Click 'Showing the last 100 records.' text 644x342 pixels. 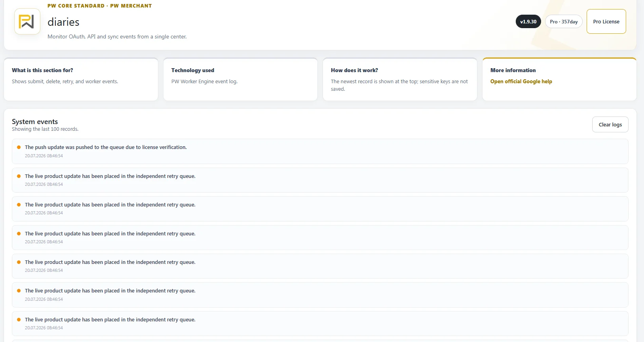pyautogui.click(x=45, y=129)
